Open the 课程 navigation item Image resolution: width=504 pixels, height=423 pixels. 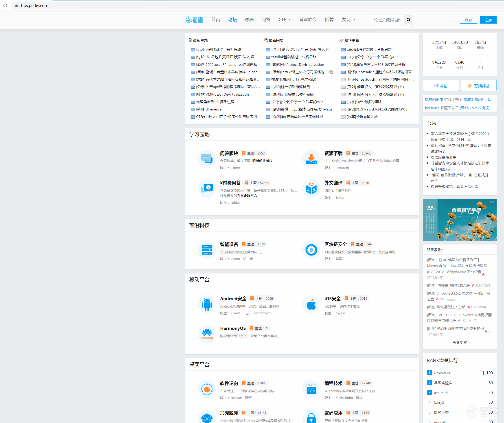click(x=249, y=20)
